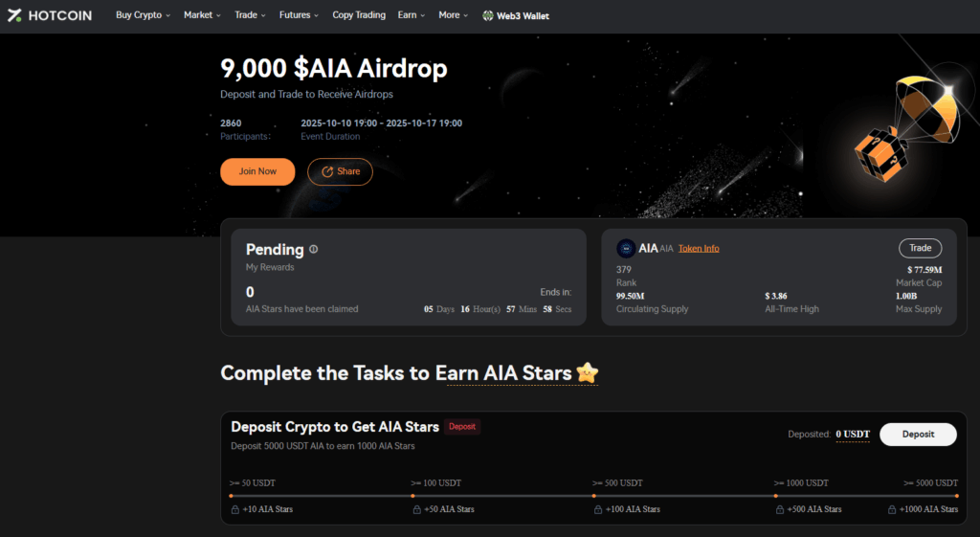Click the star icon after AIA Stars heading
This screenshot has width=980, height=537.
coord(587,373)
